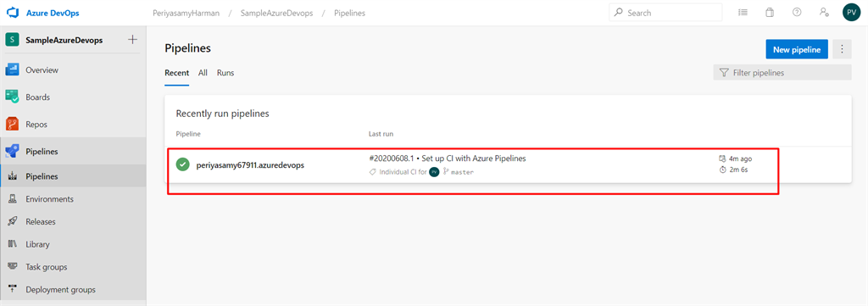Click the Deployment groups icon
Screen dimensions: 868x306
coord(12,289)
